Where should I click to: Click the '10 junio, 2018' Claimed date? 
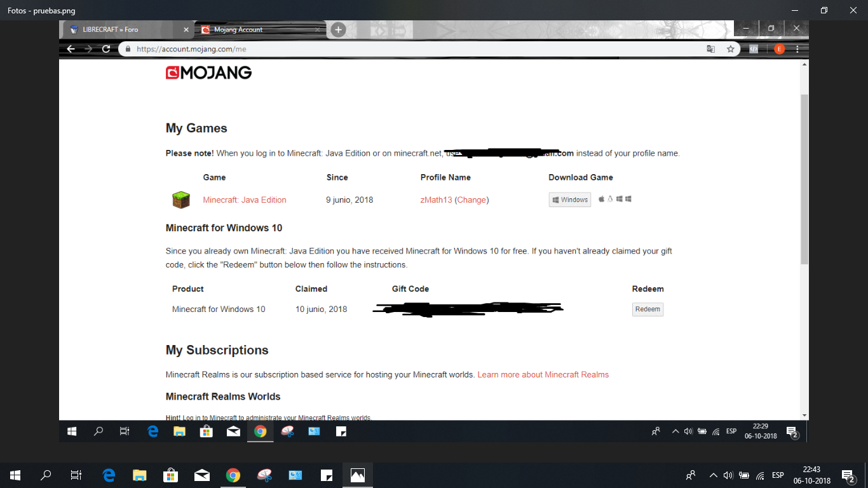pyautogui.click(x=321, y=309)
